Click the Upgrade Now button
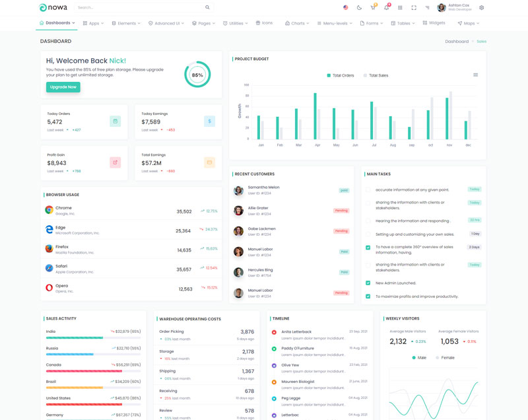Screen dimensions: 528x420 coord(63,87)
